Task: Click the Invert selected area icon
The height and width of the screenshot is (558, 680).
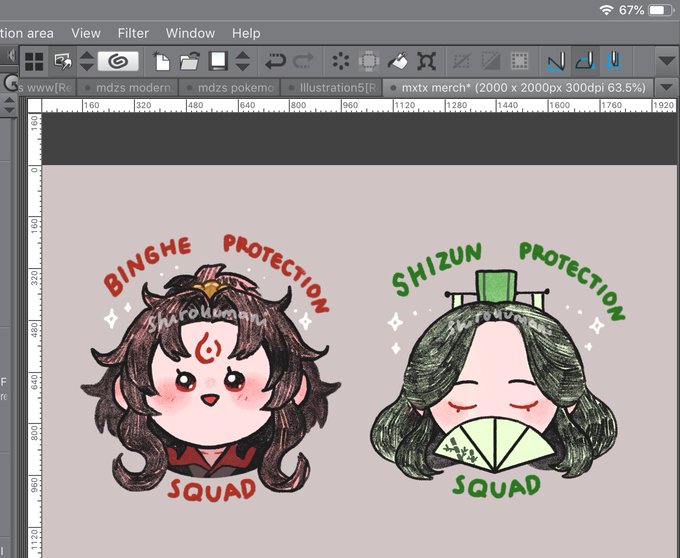Action: (490, 61)
